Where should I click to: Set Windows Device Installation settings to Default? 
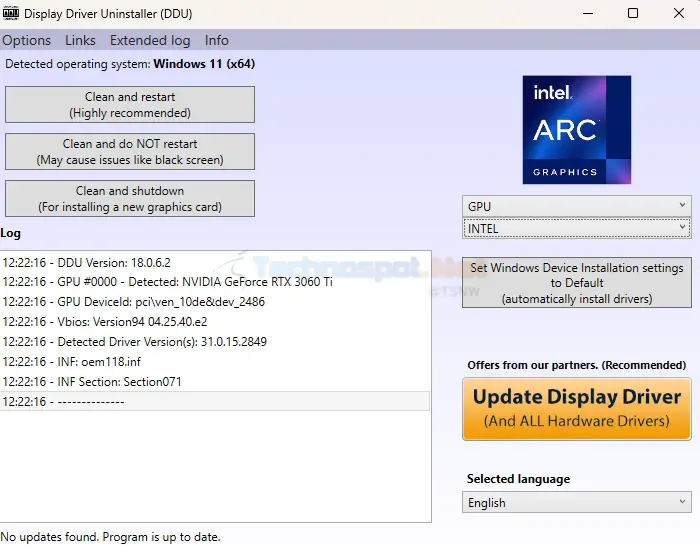coord(577,283)
